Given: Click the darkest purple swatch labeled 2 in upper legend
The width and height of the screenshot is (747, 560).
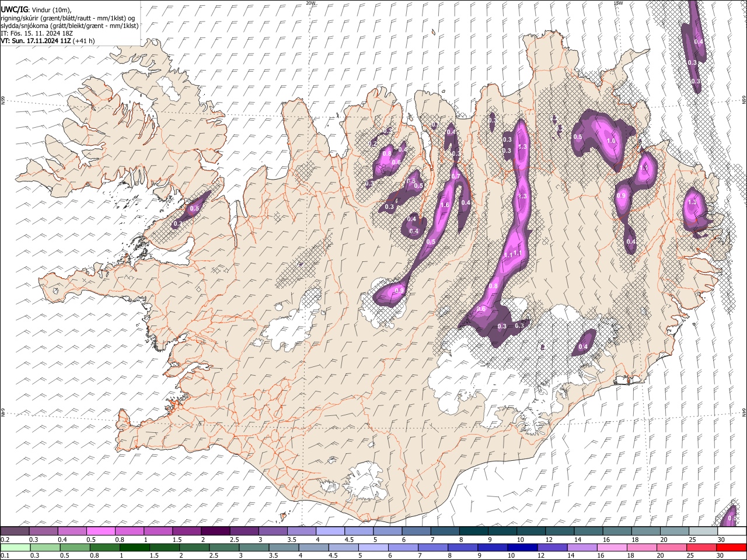Looking at the screenshot, I should click(x=215, y=531).
